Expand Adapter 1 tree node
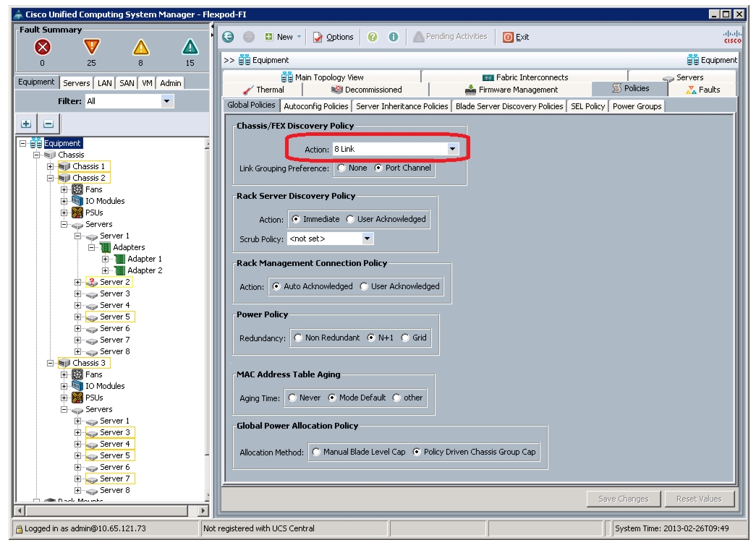This screenshot has height=545, width=756. pyautogui.click(x=105, y=259)
